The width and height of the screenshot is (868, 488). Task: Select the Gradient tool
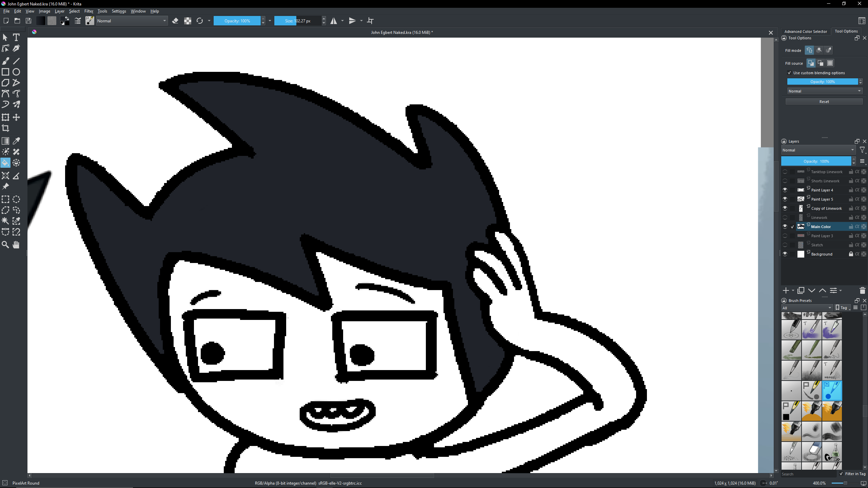5,141
